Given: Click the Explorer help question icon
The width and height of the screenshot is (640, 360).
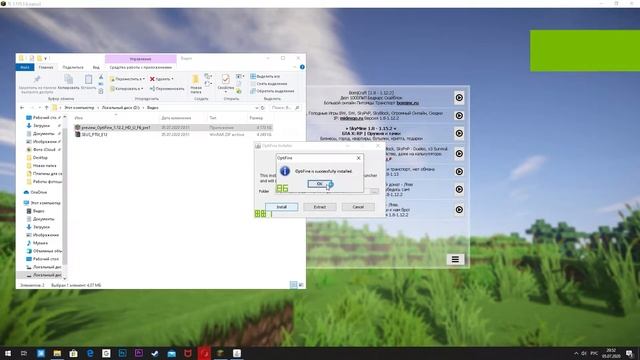Looking at the screenshot, I should [302, 67].
